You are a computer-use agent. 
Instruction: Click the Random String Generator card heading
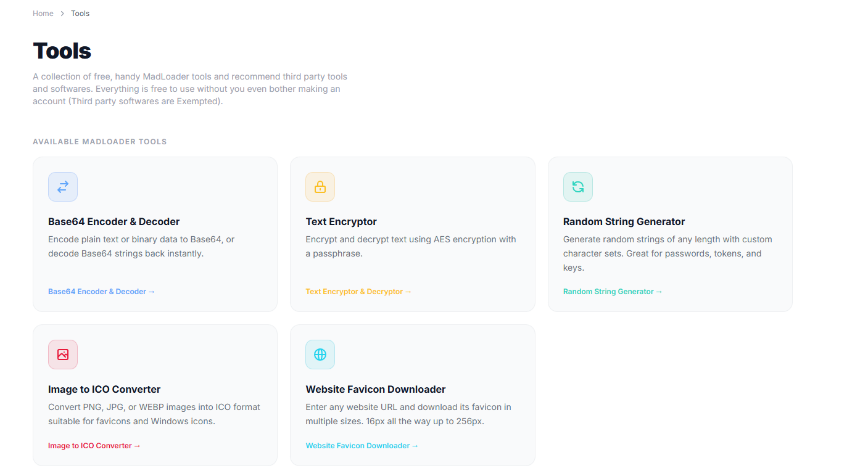[624, 221]
